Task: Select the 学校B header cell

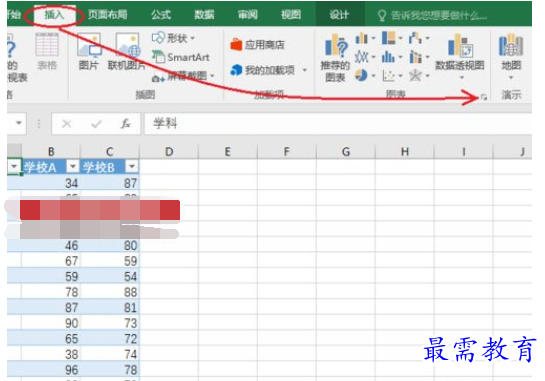Action: (109, 167)
